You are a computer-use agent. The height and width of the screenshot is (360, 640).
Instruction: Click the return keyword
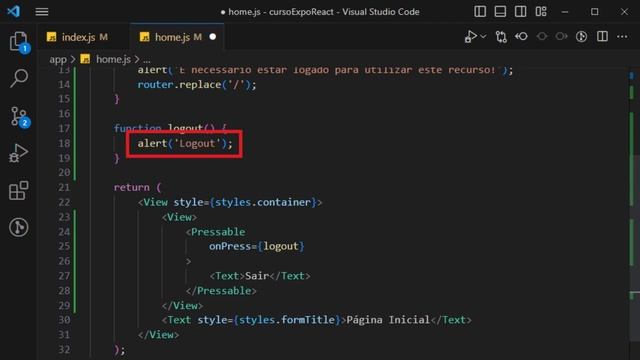coord(131,187)
